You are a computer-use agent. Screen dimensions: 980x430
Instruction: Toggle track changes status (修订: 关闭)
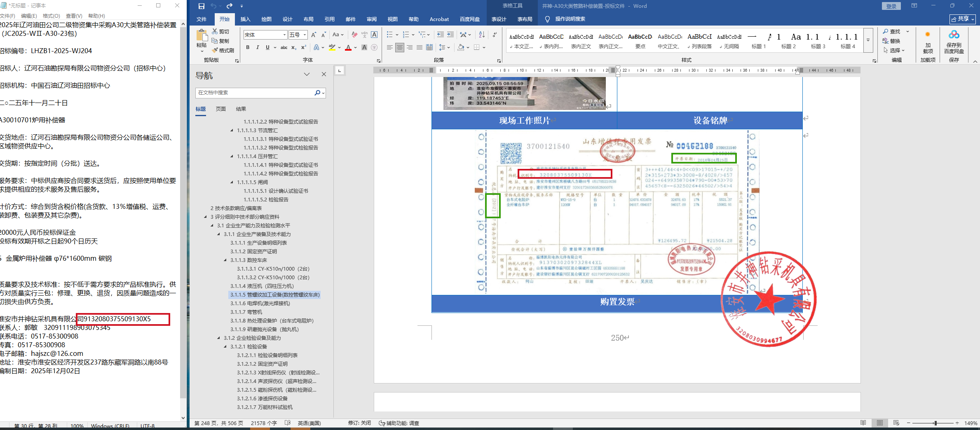(359, 423)
